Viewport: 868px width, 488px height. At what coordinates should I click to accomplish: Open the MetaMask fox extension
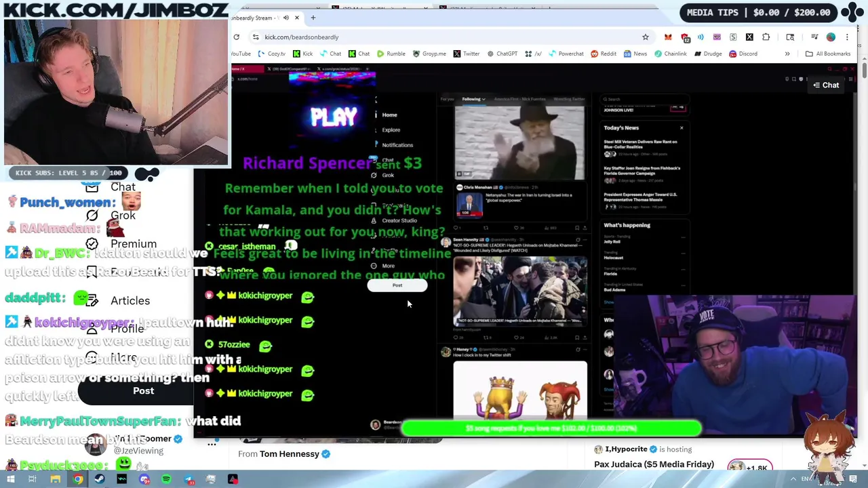click(668, 37)
